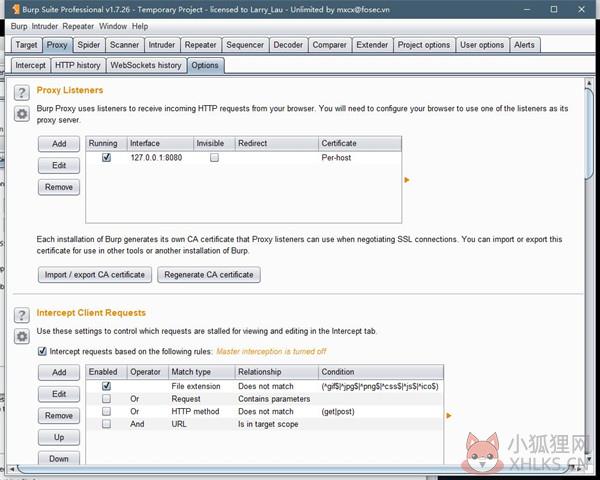Open the Intruder menu in menu bar
Viewport: 600px width, 480px height.
(45, 26)
